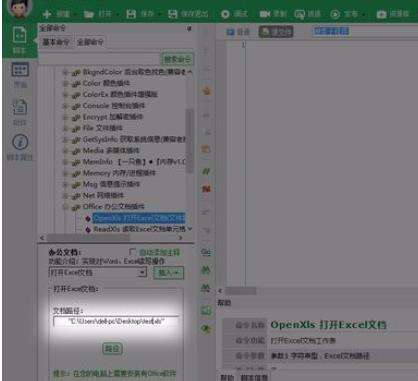Click the Save (保存) disk icon
Screen dimensions: 418x381
pyautogui.click(x=131, y=14)
